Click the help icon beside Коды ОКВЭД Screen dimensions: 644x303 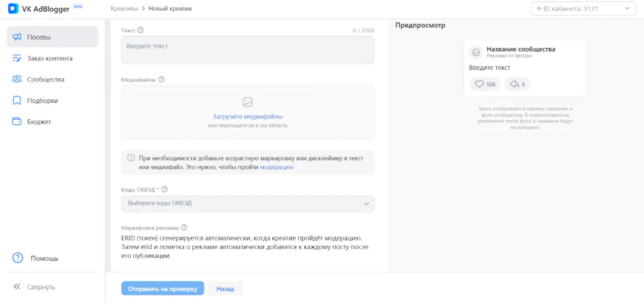(165, 190)
